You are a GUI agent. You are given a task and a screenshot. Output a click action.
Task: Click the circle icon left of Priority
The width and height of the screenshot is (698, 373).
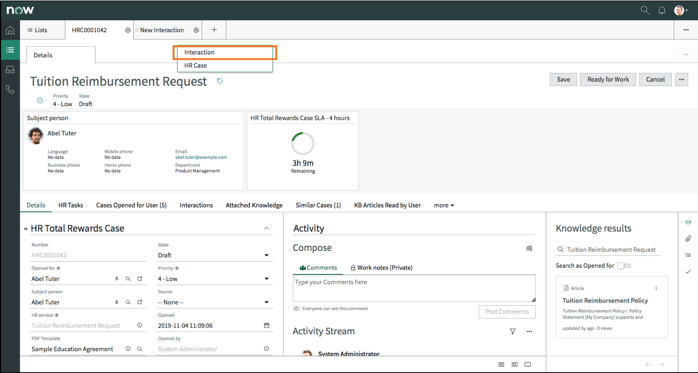coord(40,101)
